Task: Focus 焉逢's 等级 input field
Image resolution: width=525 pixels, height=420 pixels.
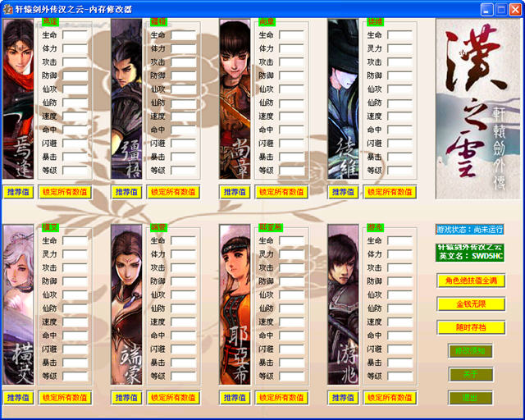Action: click(75, 171)
